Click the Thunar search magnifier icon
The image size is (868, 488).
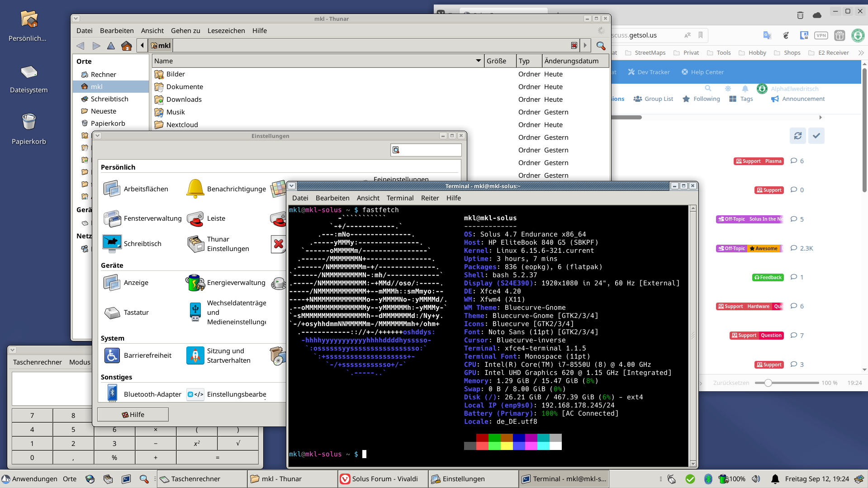point(601,45)
